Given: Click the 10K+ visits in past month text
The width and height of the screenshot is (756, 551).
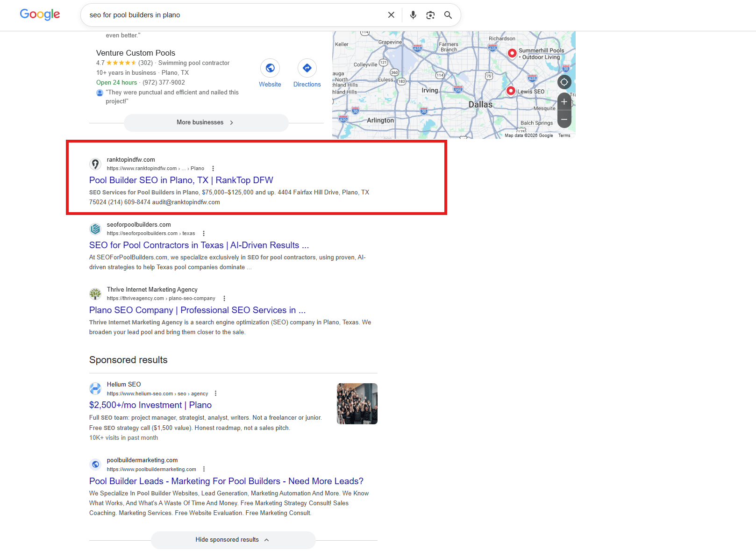Looking at the screenshot, I should click(x=123, y=438).
